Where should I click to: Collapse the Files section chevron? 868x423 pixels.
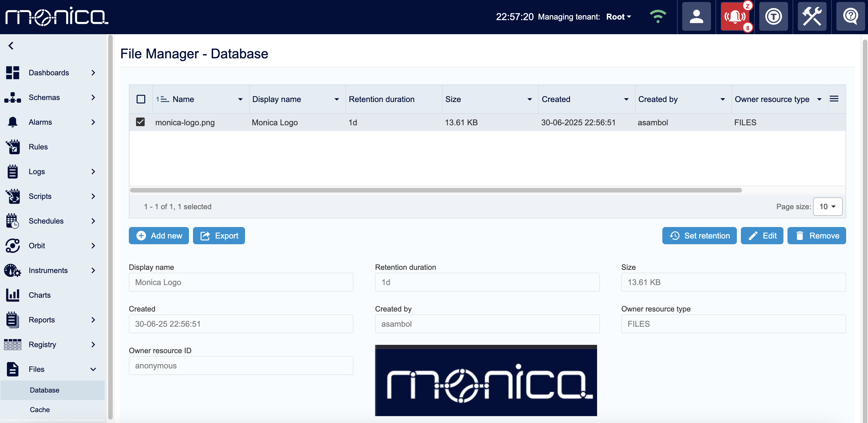point(93,369)
